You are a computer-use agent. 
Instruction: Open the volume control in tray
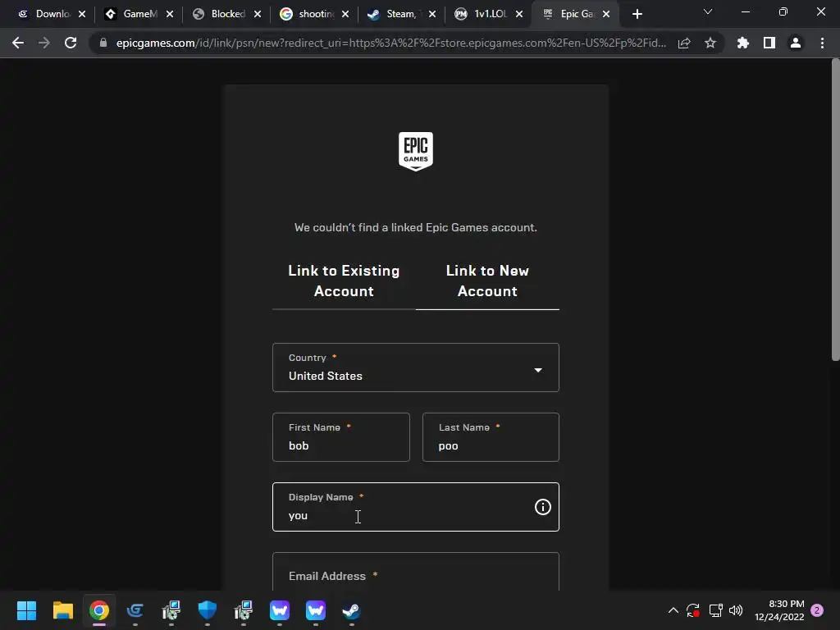coord(736,610)
